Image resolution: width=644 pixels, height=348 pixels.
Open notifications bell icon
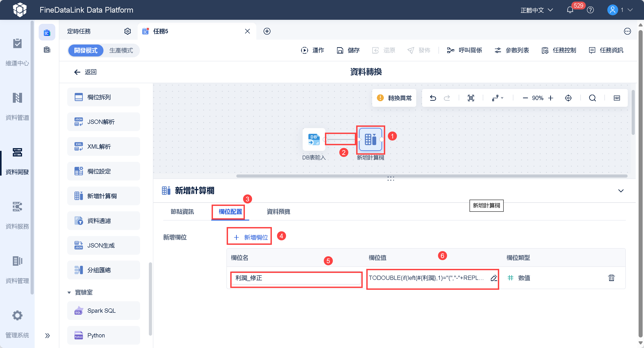(x=570, y=10)
